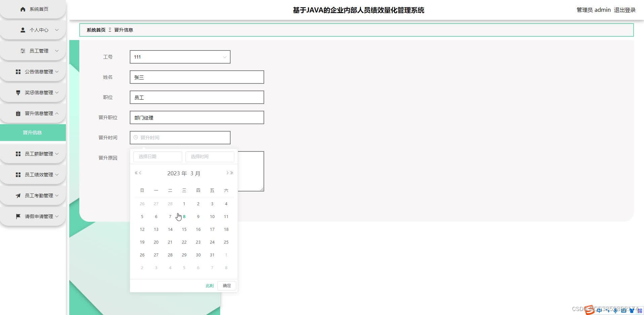Select March 31 in the calendar

[x=212, y=255]
